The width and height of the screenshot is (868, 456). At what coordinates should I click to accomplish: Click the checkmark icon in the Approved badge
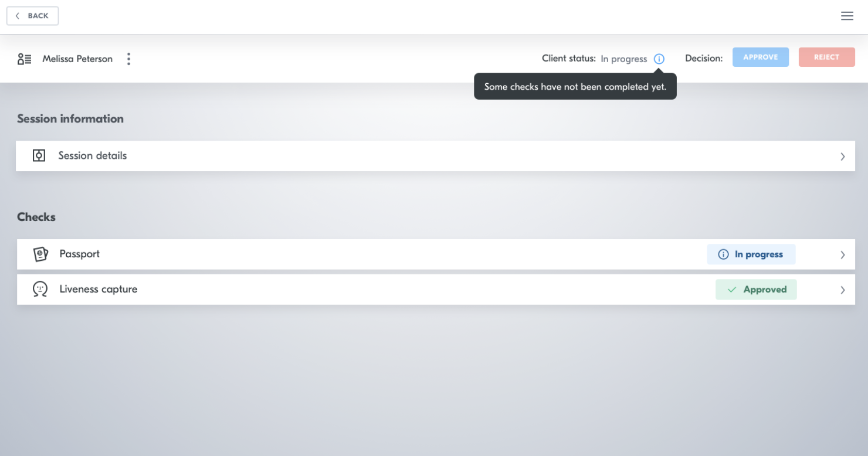click(x=732, y=290)
